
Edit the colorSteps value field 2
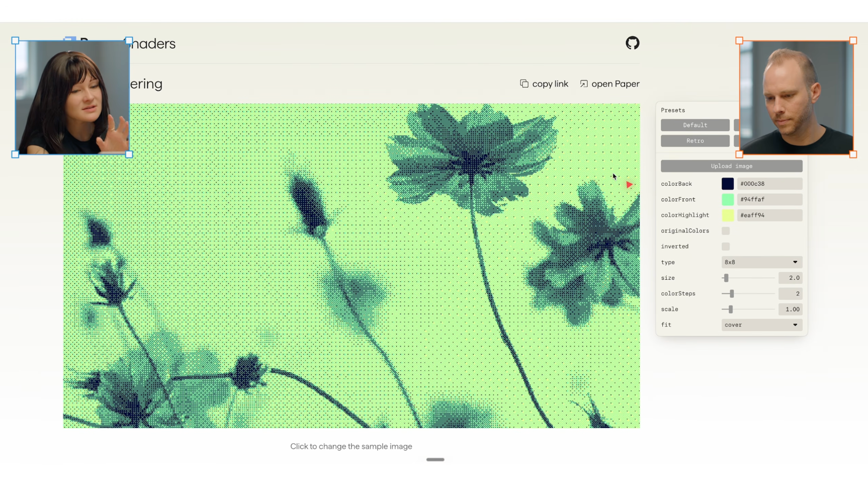coord(790,294)
